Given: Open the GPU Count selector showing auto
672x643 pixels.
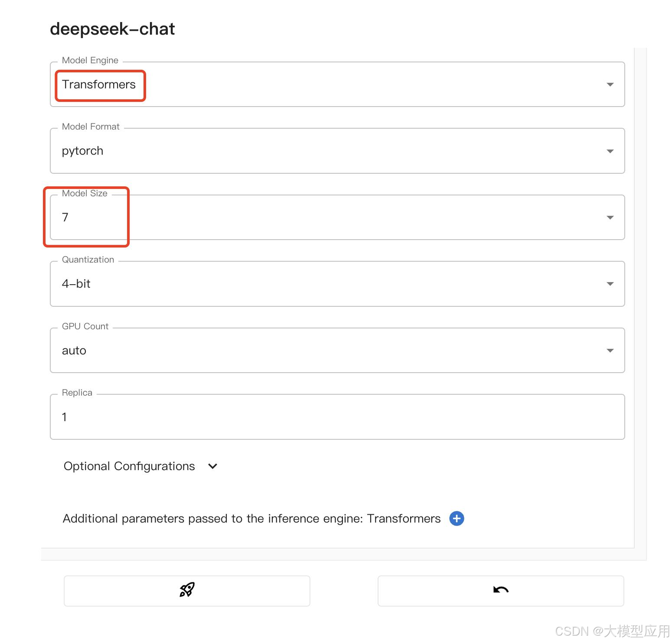Looking at the screenshot, I should [x=303, y=350].
